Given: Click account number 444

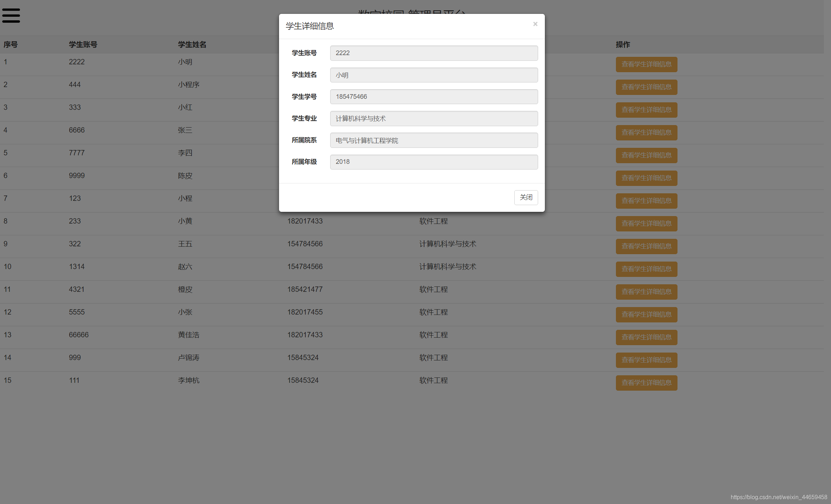Looking at the screenshot, I should (75, 85).
